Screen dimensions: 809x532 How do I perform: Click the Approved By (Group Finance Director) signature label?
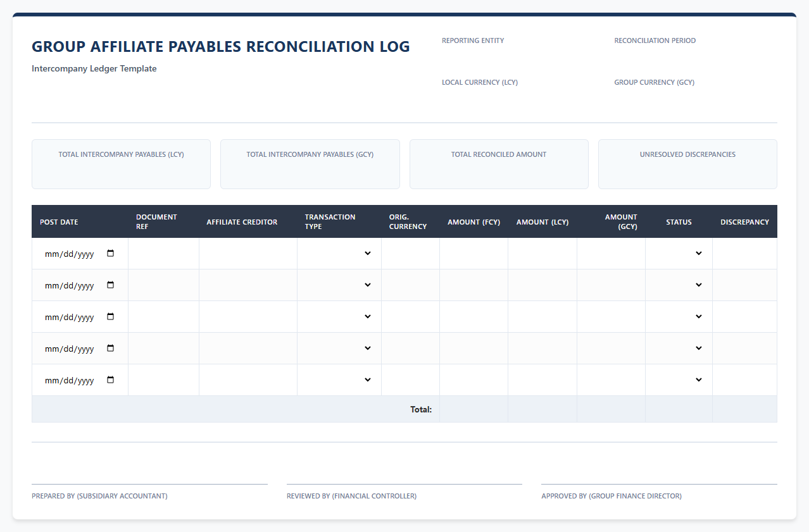[611, 496]
